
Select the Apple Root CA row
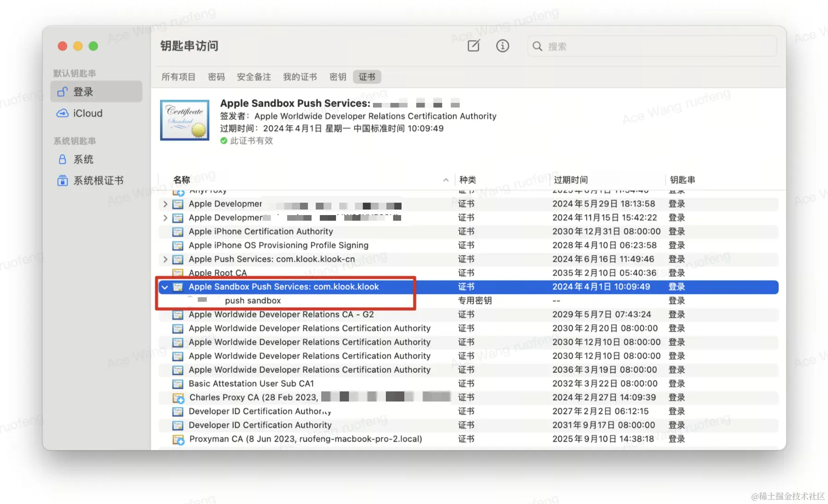[x=468, y=273]
